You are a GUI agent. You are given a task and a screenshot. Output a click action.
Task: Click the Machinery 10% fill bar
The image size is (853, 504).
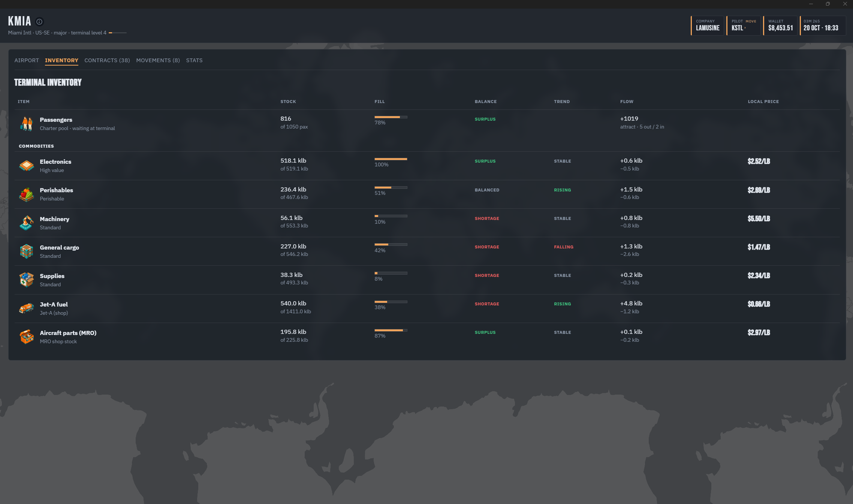coord(391,216)
